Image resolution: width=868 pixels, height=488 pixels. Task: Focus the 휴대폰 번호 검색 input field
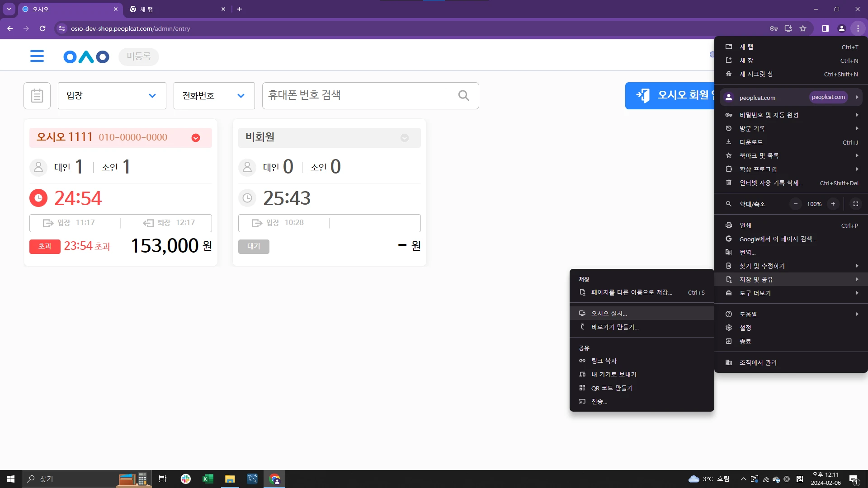pyautogui.click(x=354, y=95)
